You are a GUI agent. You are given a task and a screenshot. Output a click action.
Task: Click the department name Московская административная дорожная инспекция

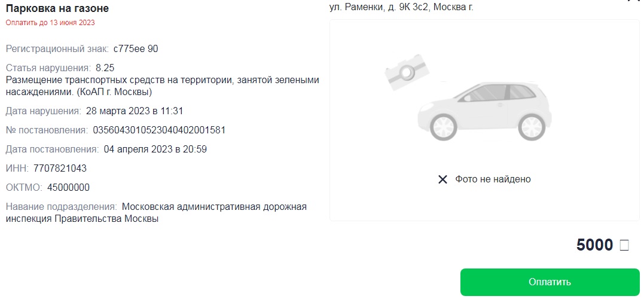[214, 207]
